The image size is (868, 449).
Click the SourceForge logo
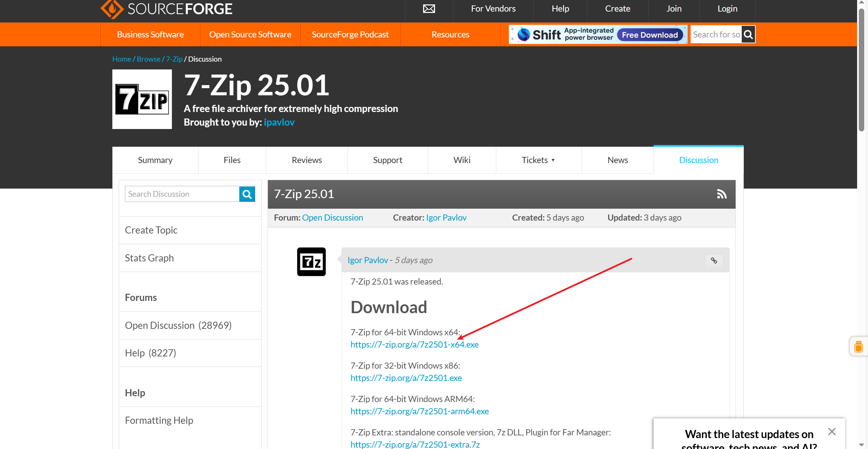[x=166, y=9]
